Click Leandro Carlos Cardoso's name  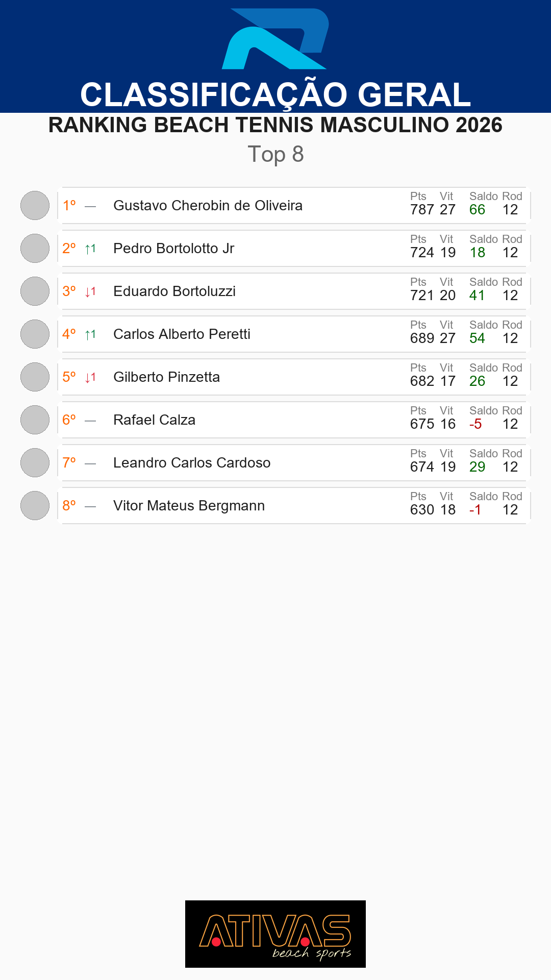(192, 463)
